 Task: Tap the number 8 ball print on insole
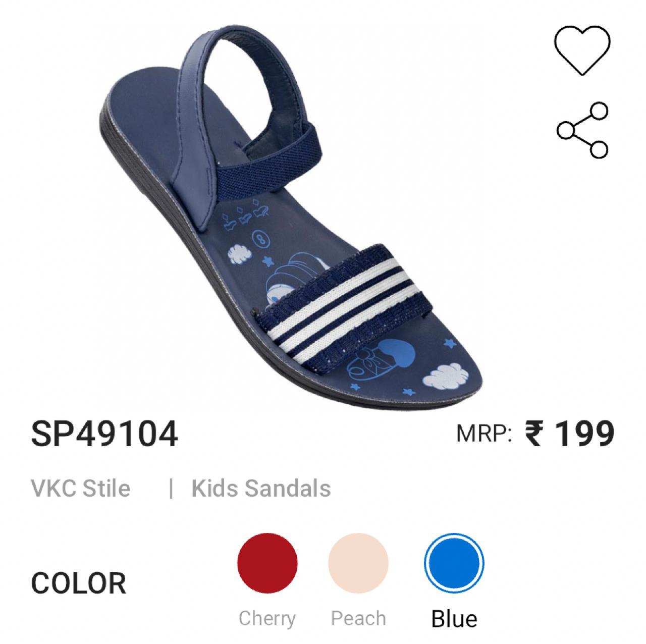click(x=261, y=239)
